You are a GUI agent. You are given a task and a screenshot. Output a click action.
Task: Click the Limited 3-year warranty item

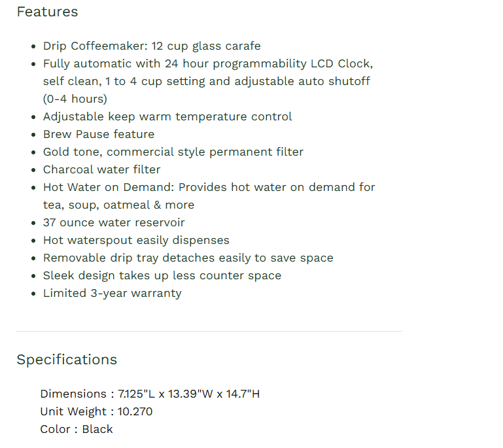112,293
